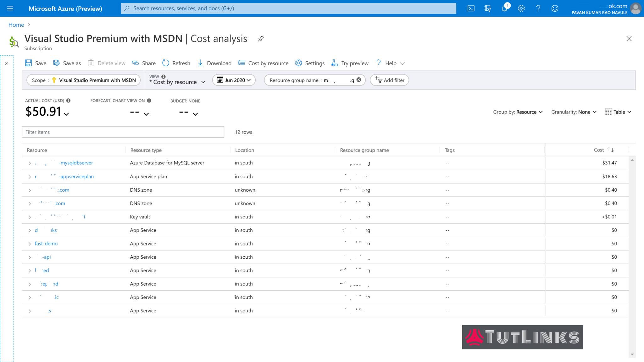Image resolution: width=644 pixels, height=362 pixels.
Task: Open the feedback smiley icon
Action: [555, 8]
